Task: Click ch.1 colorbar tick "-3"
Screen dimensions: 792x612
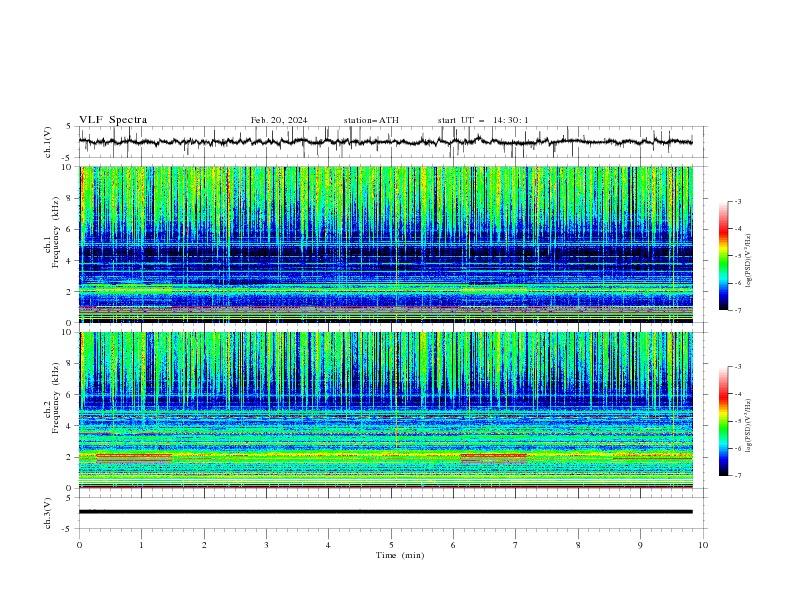Action: click(737, 201)
